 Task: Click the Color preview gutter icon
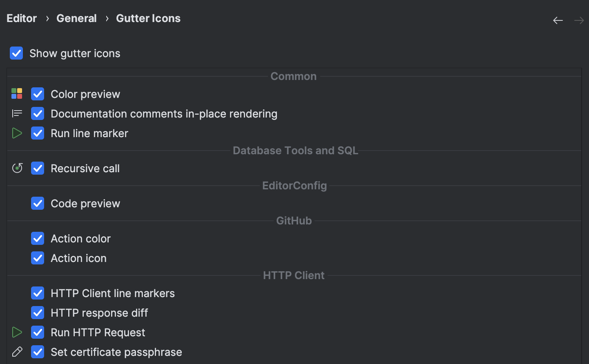(17, 93)
